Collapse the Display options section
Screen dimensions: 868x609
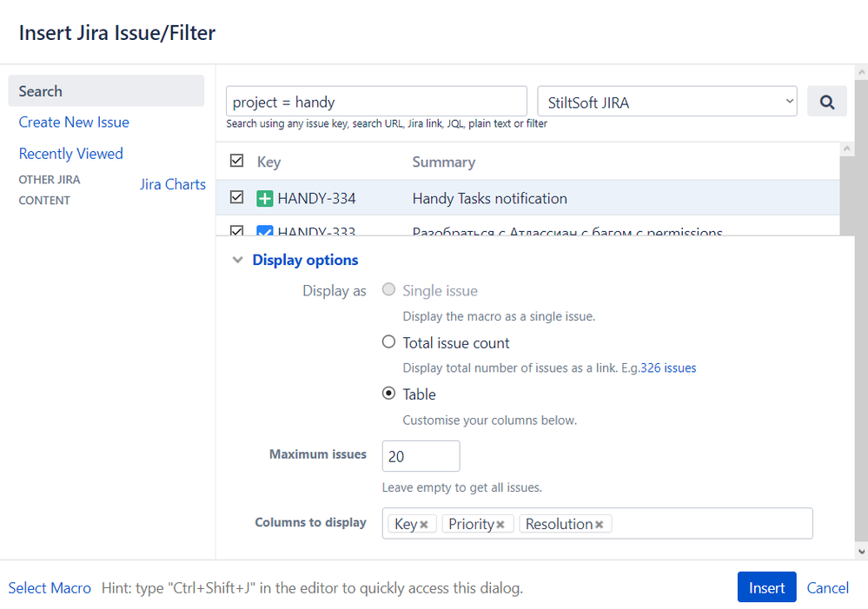pos(237,260)
